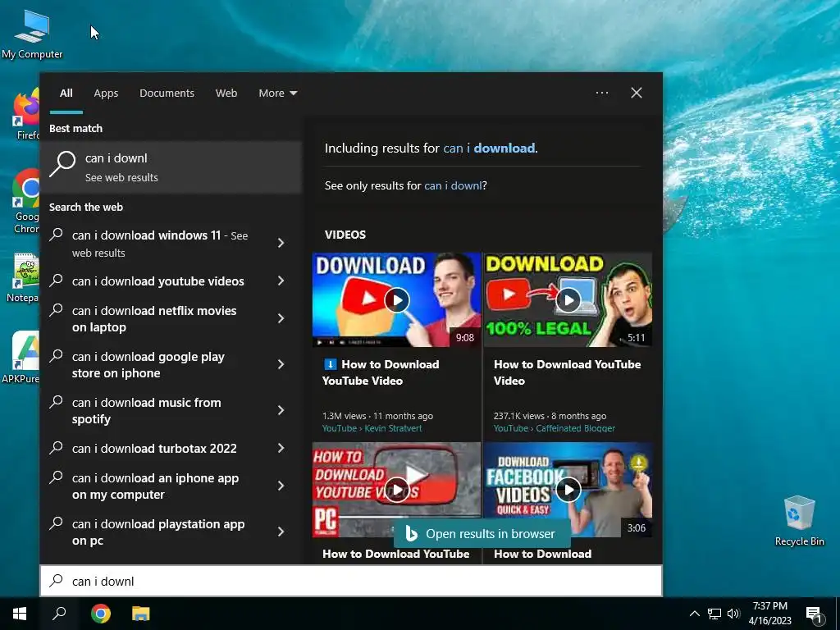The image size is (840, 630).
Task: Expand arrow for iphone app on my computer
Action: (x=281, y=486)
